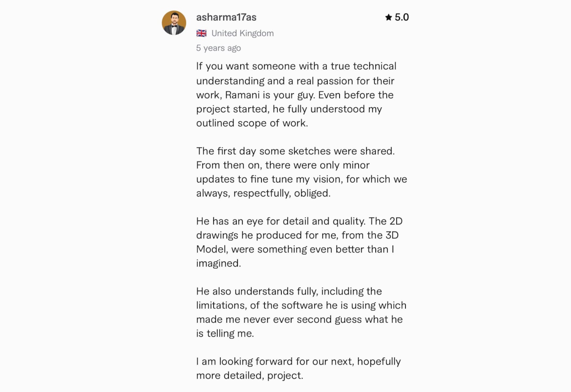Click the United Kingdom flag icon
Image resolution: width=571 pixels, height=392 pixels.
coord(201,33)
